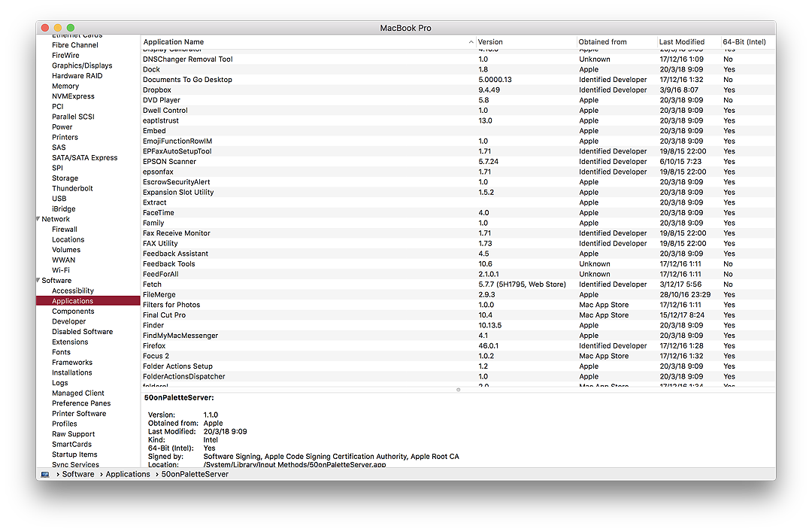Click Applications in the path bar
This screenshot has width=812, height=532.
coord(128,475)
